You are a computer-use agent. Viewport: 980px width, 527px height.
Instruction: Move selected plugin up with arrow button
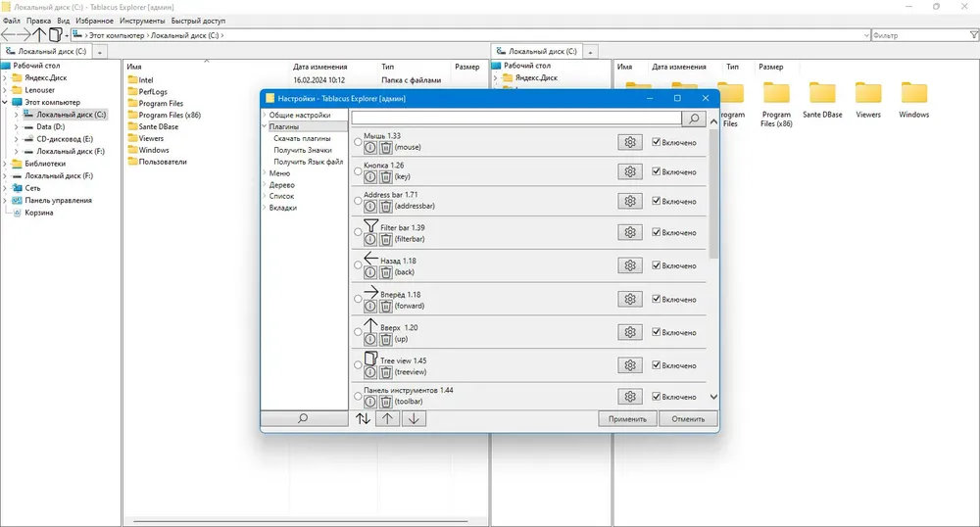tap(387, 419)
